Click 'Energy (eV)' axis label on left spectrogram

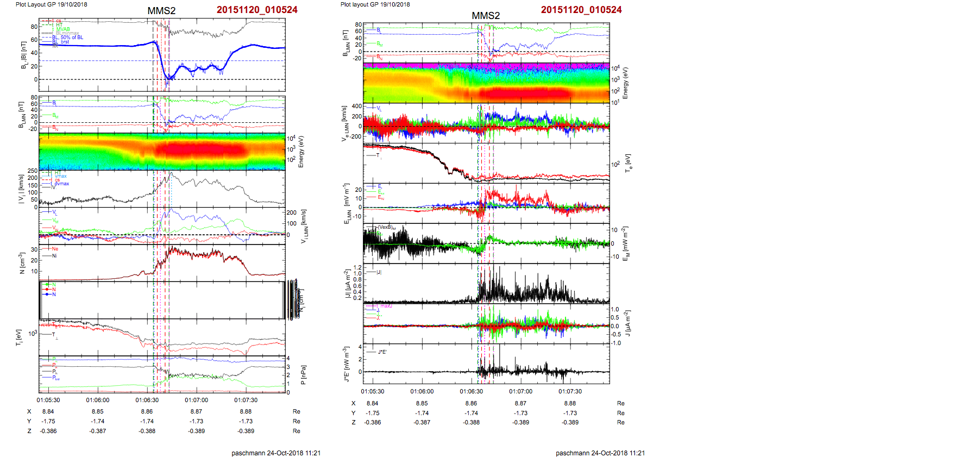point(301,152)
